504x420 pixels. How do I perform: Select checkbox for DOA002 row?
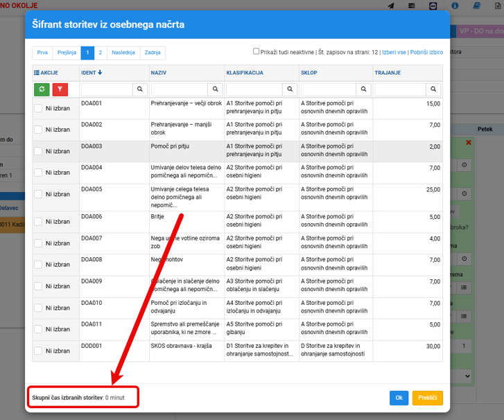point(38,130)
